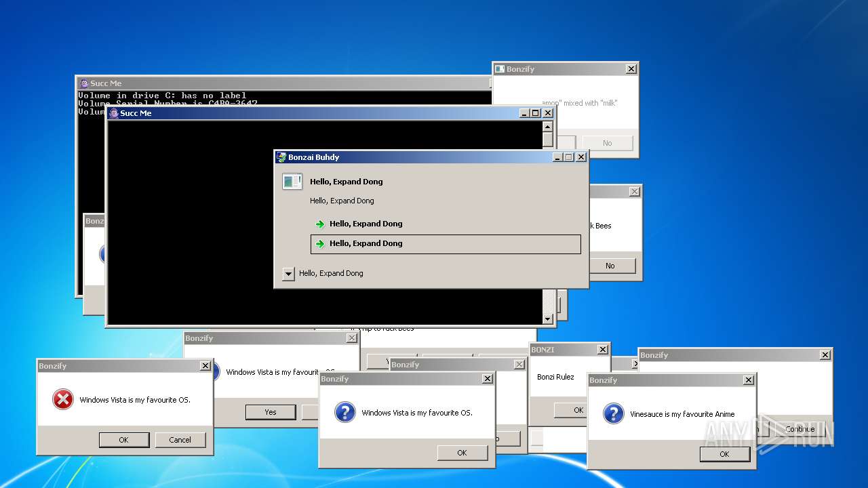Click OK in the error Windows Vista dialog
Image resolution: width=868 pixels, height=488 pixels.
click(x=124, y=440)
